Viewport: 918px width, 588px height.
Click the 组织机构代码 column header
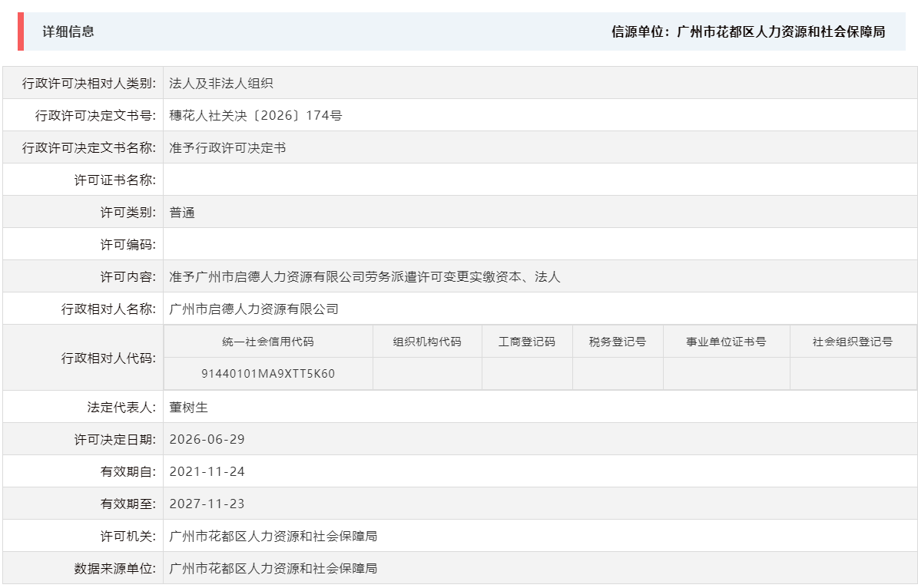[427, 342]
